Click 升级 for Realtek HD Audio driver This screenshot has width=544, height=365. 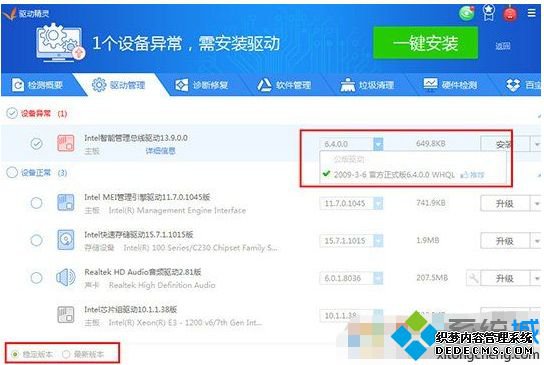(505, 278)
